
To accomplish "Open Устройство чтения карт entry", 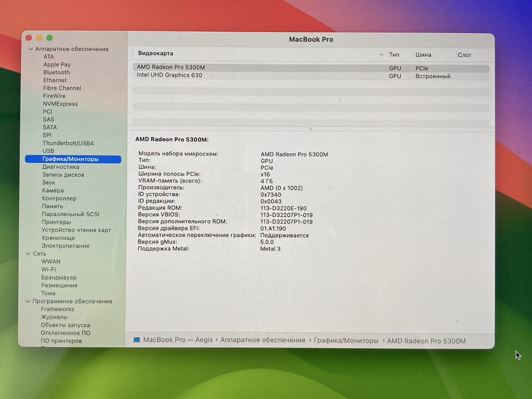I will (76, 230).
